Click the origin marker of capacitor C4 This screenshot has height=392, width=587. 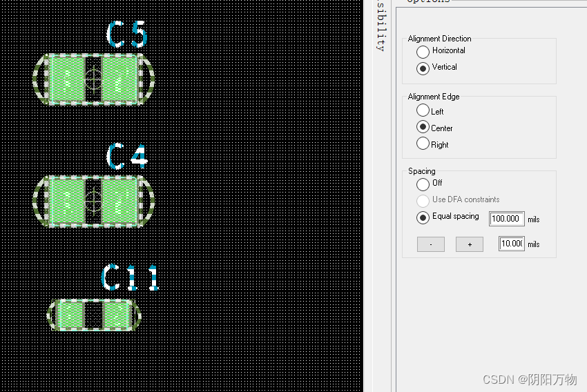[93, 201]
